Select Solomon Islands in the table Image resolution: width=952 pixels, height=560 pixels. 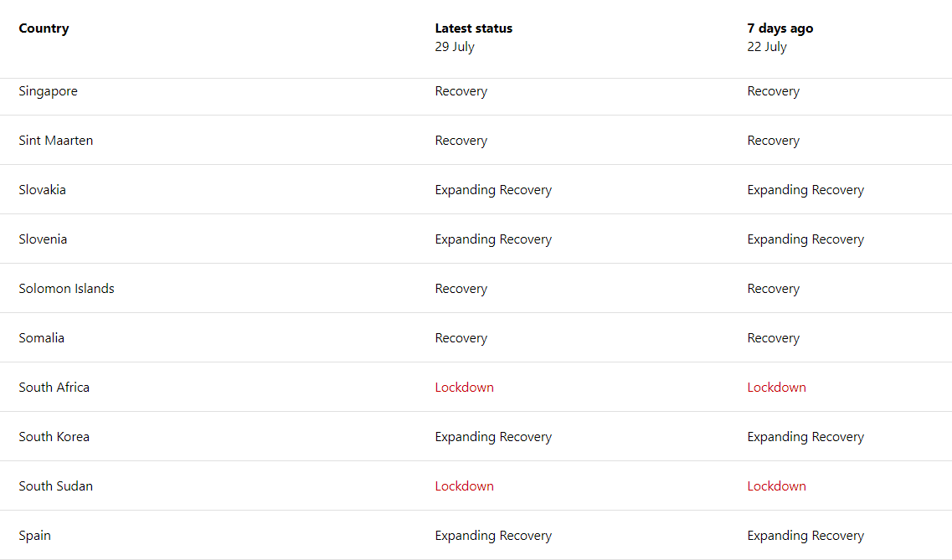pyautogui.click(x=66, y=289)
